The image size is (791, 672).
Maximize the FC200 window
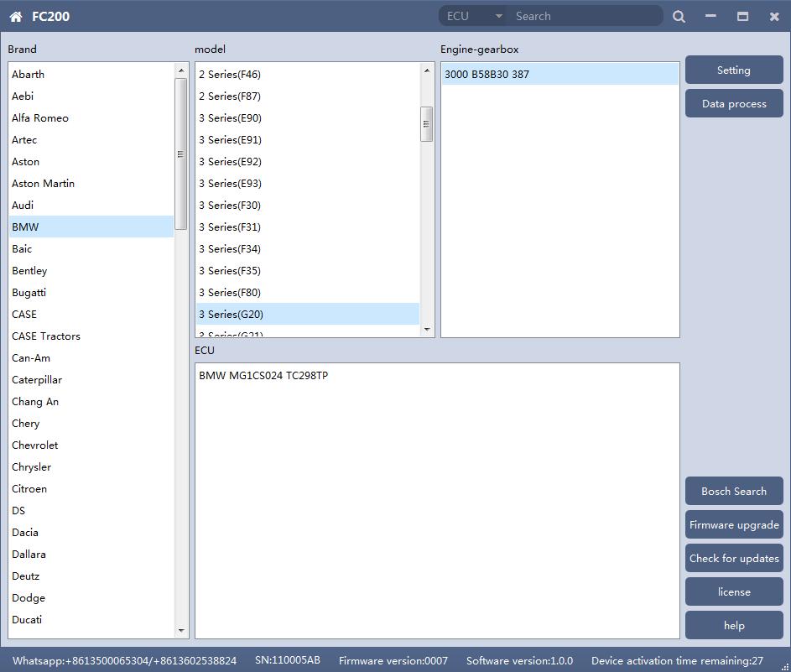click(742, 16)
